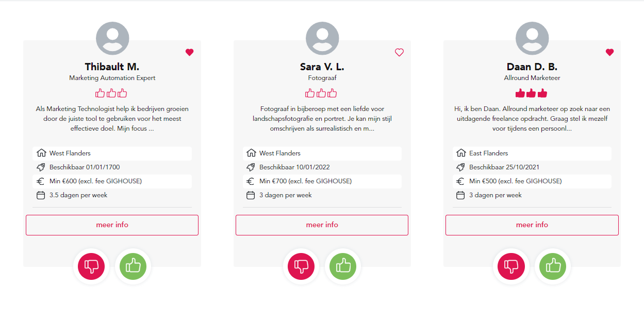Click red thumbs-down under Thibault M.
This screenshot has height=316, width=644.
coord(91,266)
